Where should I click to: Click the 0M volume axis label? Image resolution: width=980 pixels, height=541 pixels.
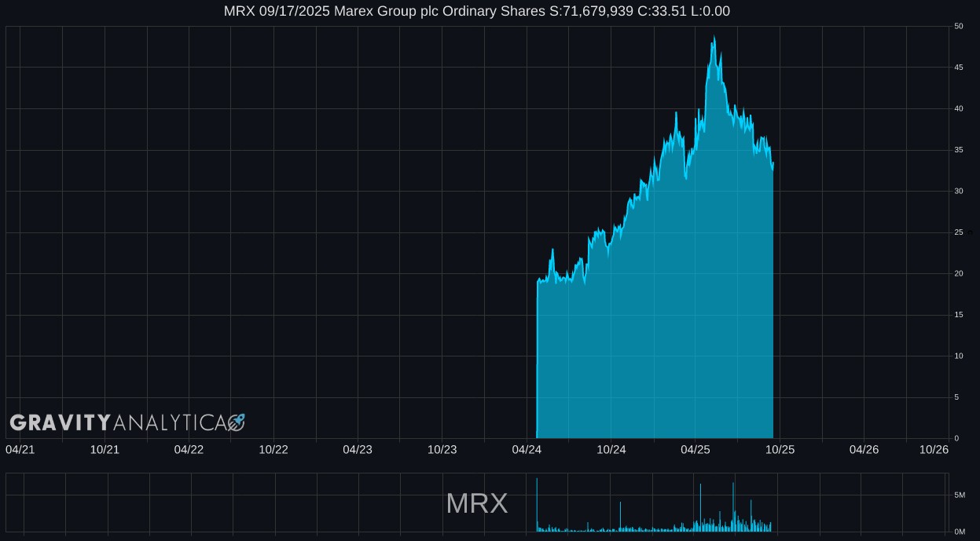[x=960, y=532]
